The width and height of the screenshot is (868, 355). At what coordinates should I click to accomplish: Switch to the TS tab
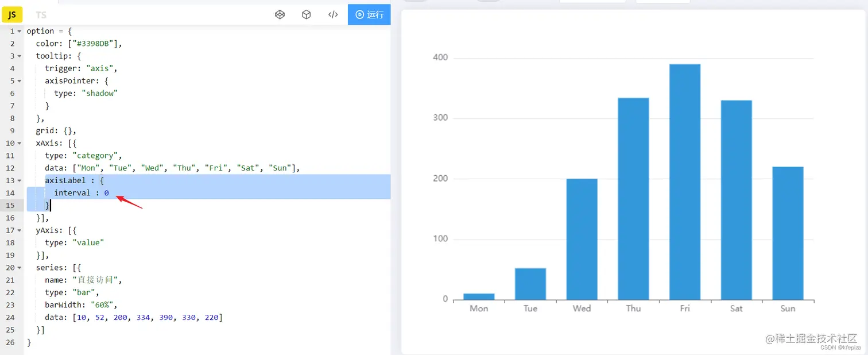[41, 15]
